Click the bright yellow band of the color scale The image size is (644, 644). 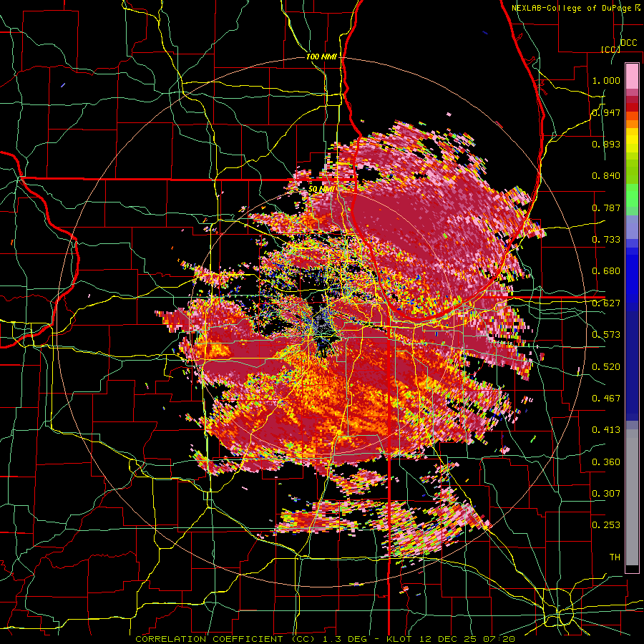pos(632,141)
